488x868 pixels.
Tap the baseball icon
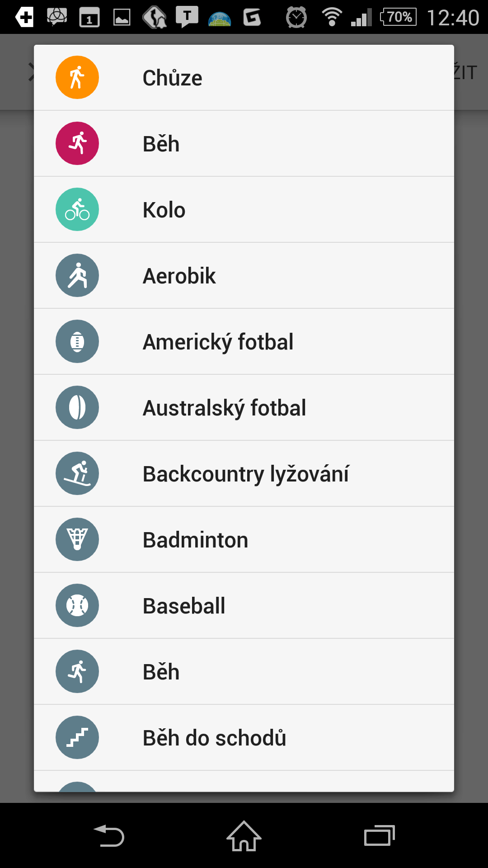click(77, 605)
